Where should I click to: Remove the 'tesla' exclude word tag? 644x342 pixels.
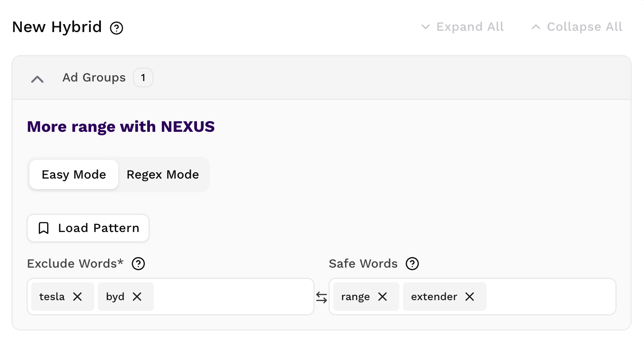[77, 297]
